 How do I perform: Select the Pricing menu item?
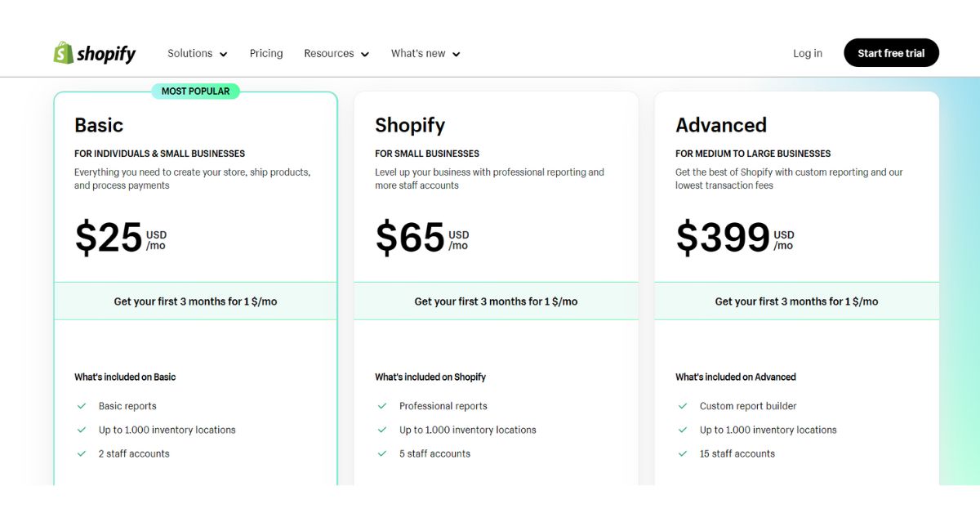266,52
